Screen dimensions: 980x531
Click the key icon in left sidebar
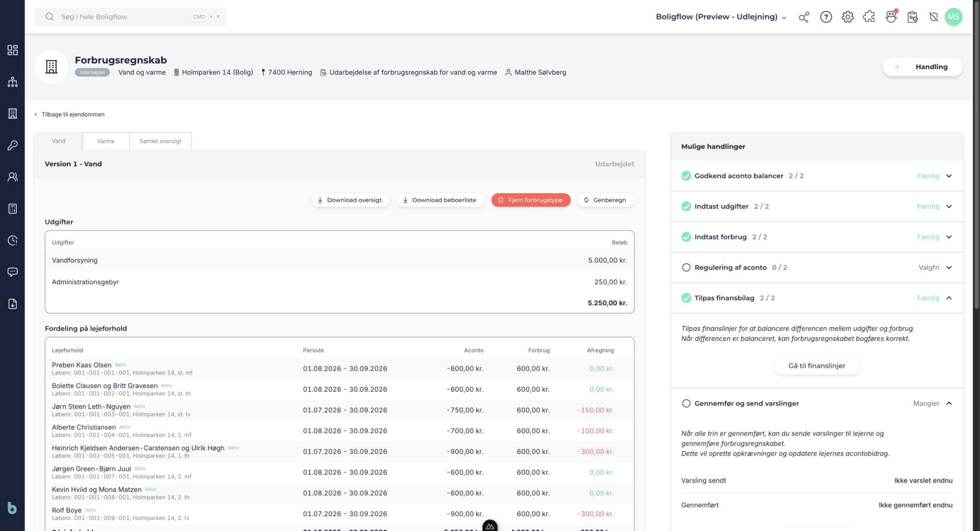coord(12,145)
